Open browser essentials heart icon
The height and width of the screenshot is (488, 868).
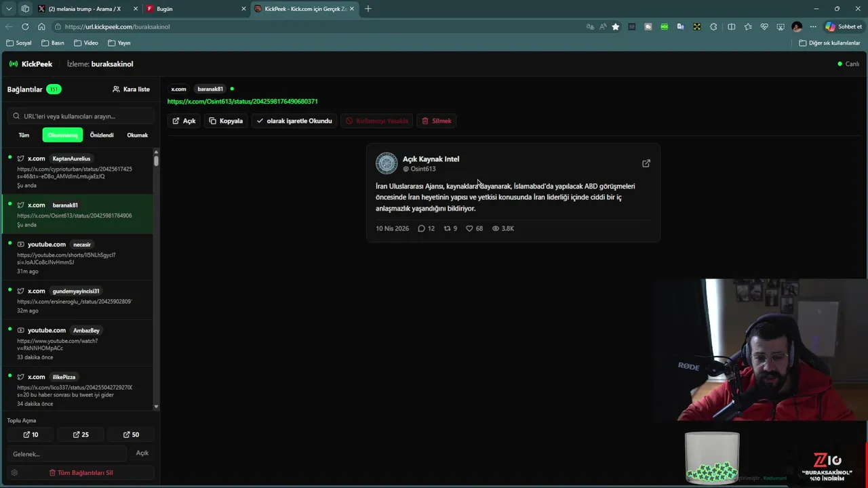point(764,26)
